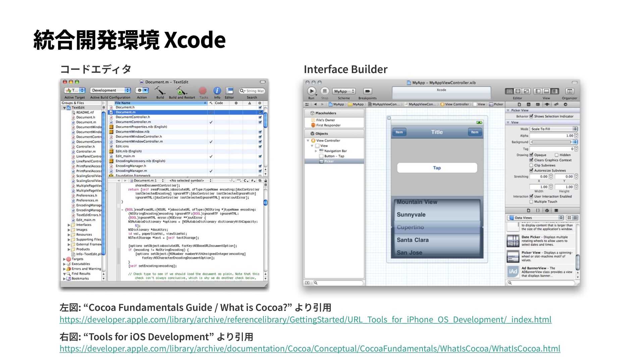The width and height of the screenshot is (644, 362).
Task: Open the Cocoa Fundamentals developer.apple.com link
Action: pyautogui.click(x=306, y=319)
